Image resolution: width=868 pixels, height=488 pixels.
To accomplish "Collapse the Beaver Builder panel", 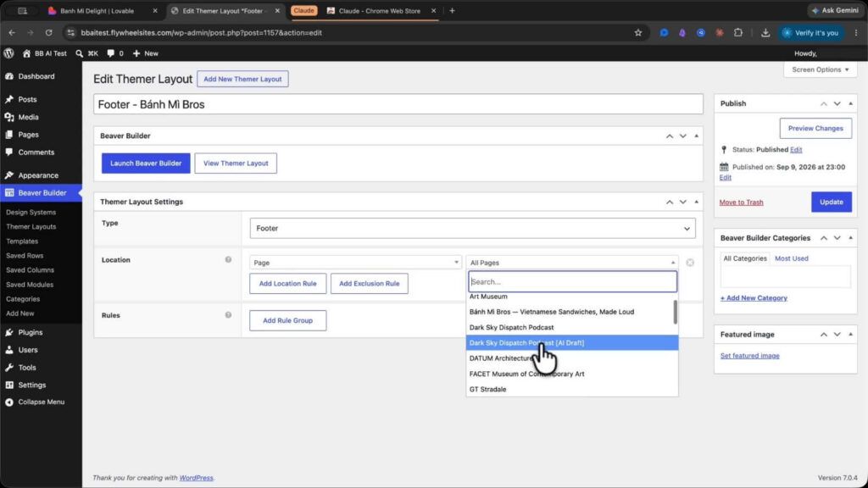I will 697,136.
